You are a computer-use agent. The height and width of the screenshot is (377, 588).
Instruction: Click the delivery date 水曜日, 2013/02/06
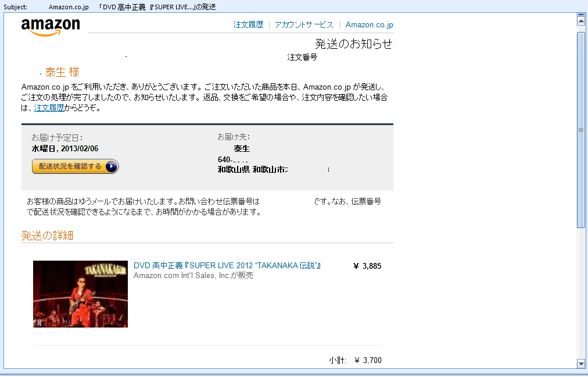65,149
